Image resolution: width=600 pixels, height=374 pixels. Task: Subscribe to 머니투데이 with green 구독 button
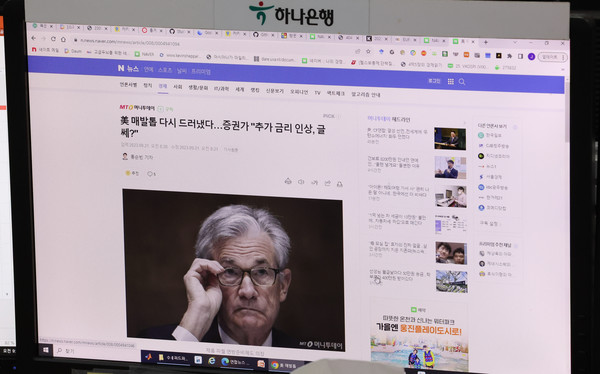tap(166, 109)
